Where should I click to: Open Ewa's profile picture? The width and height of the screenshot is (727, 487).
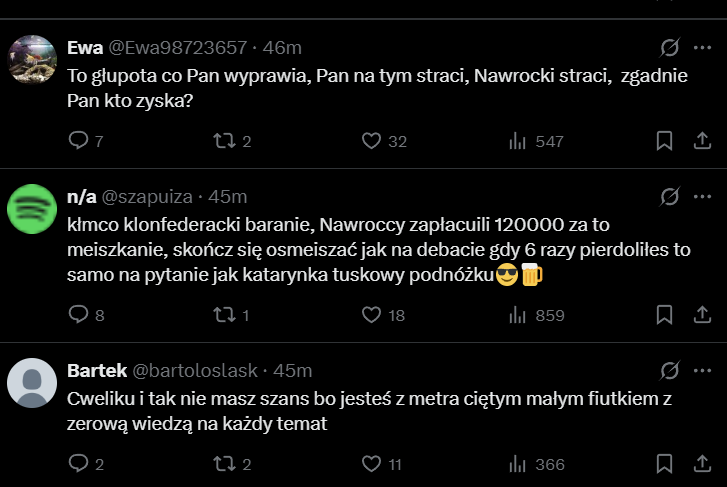click(31, 60)
